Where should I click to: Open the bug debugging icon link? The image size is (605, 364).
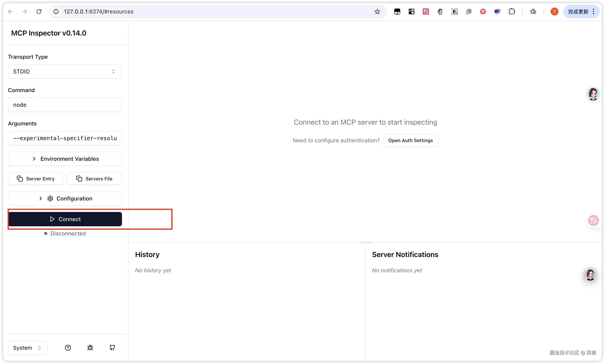click(x=90, y=348)
